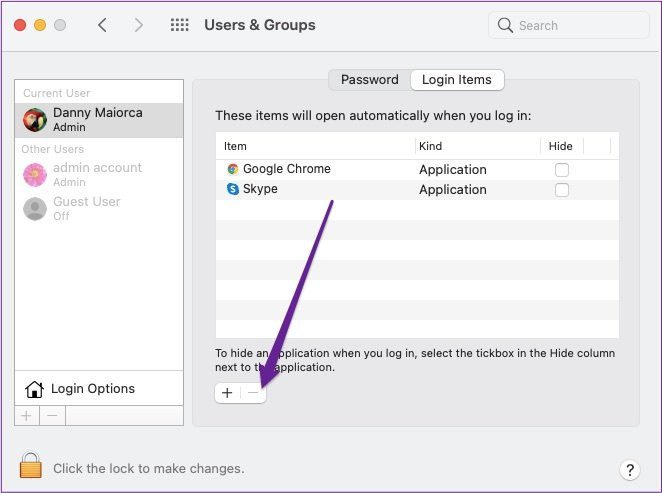The width and height of the screenshot is (662, 493).
Task: Select the Login Items tab
Action: [x=457, y=80]
